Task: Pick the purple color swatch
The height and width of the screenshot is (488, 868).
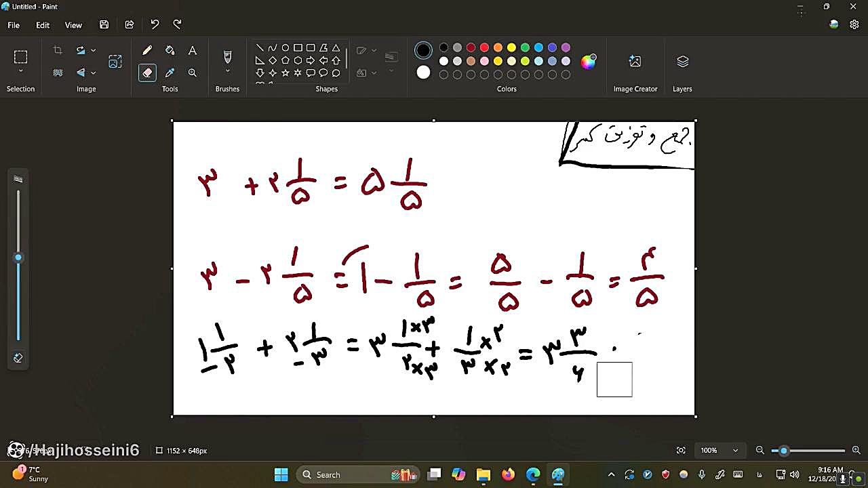Action: 566,47
